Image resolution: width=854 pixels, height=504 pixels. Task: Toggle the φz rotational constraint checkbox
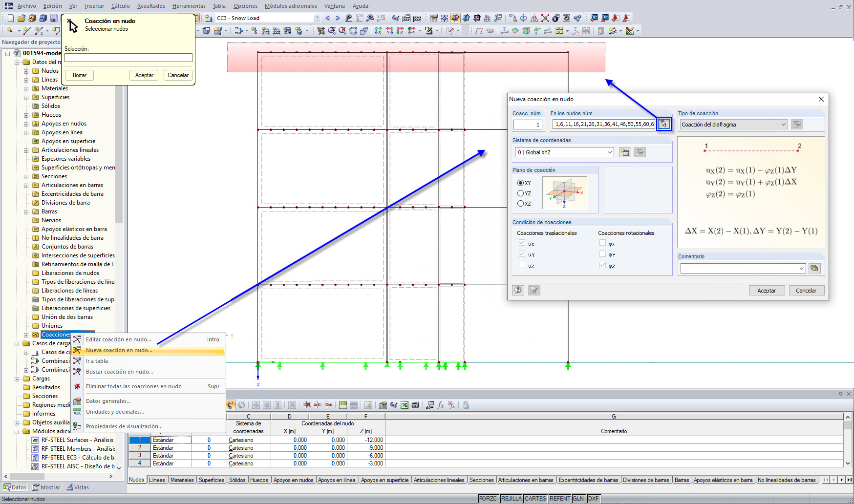[x=603, y=265]
